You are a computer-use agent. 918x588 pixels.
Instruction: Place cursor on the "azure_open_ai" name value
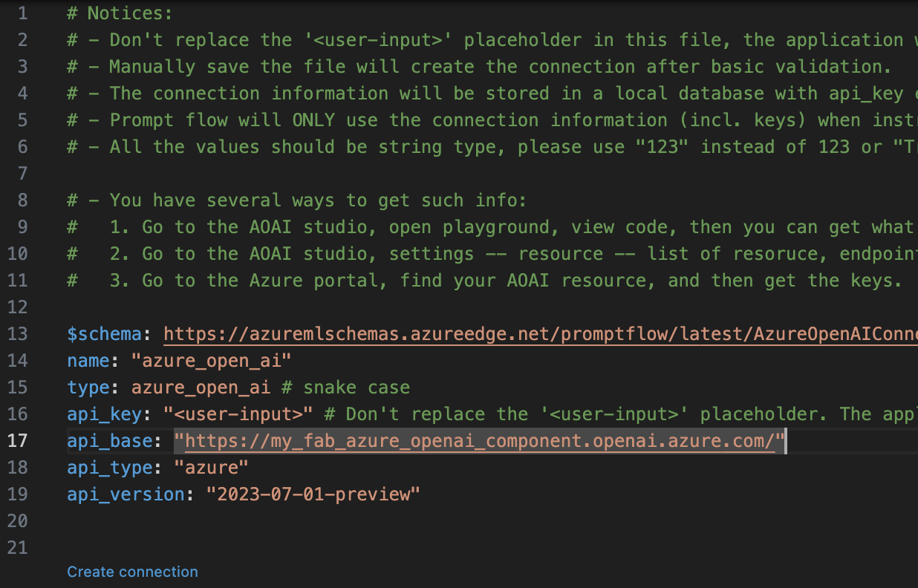(x=211, y=361)
